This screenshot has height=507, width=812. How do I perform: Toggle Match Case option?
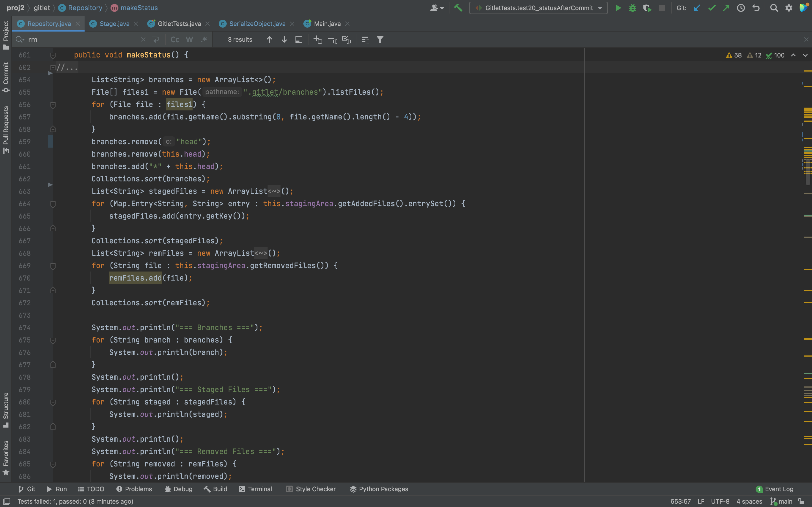(175, 39)
